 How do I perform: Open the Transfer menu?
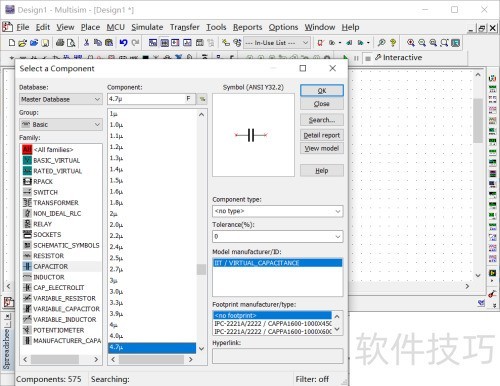point(184,27)
